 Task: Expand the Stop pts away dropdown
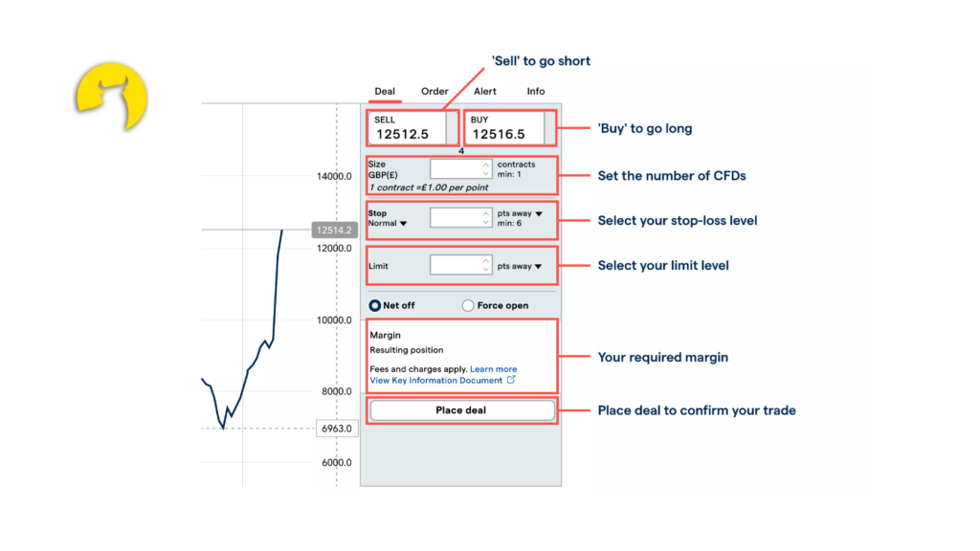539,213
